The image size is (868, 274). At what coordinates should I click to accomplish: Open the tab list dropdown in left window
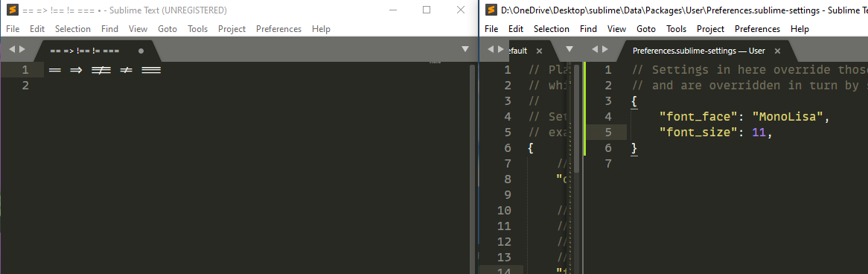(x=465, y=49)
